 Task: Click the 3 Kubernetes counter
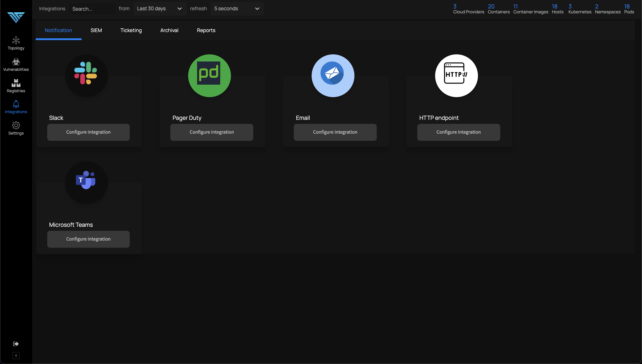click(x=580, y=9)
